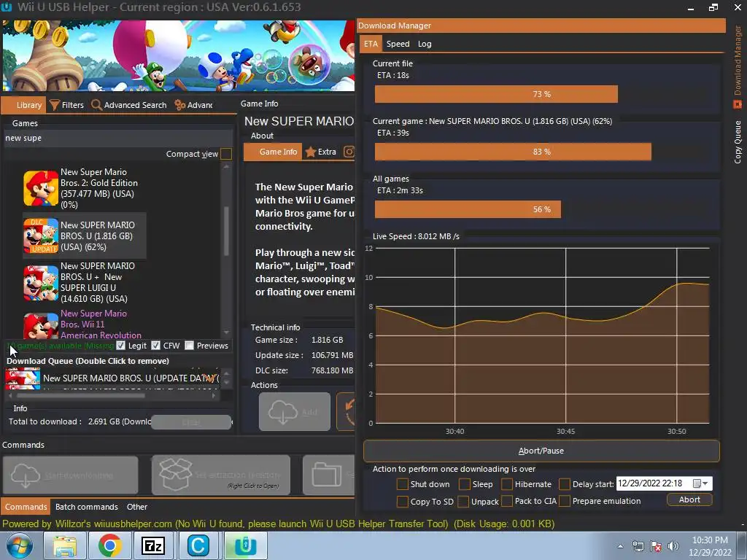Click the Filters funnel icon
Screen dimensions: 747x560
click(x=54, y=105)
